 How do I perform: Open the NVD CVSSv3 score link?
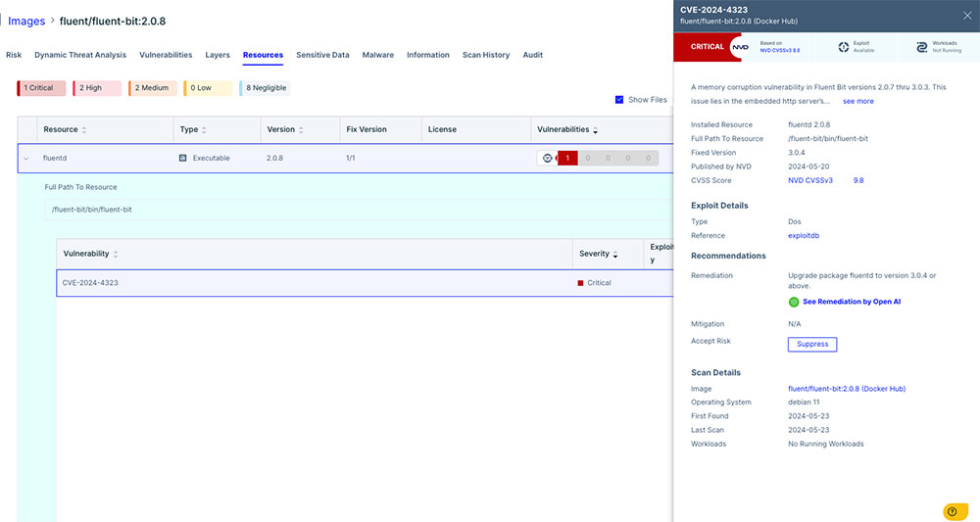[810, 180]
